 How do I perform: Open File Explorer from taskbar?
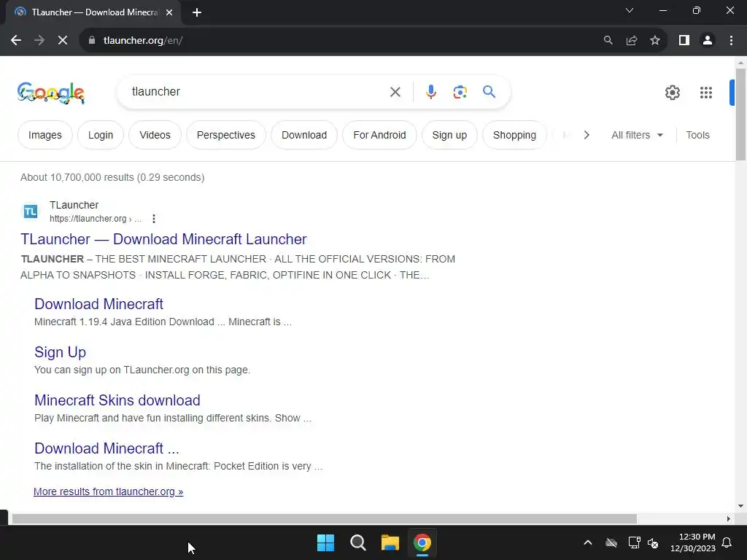tap(390, 542)
